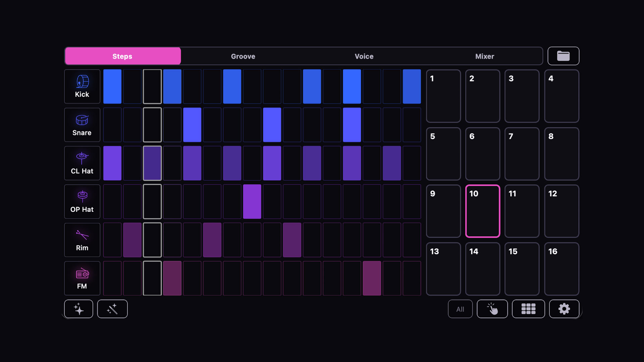Click the All button
The height and width of the screenshot is (362, 644).
click(x=460, y=309)
